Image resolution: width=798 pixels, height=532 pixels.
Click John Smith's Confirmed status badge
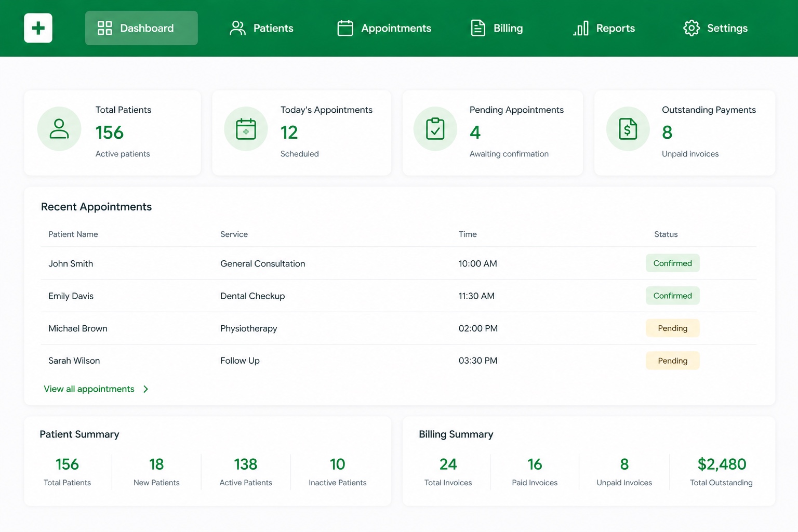pyautogui.click(x=673, y=263)
